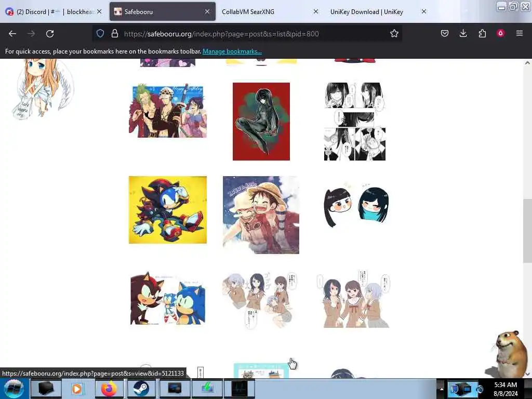Click the clock showing 5:34 AM
The image size is (532, 399).
point(506,385)
